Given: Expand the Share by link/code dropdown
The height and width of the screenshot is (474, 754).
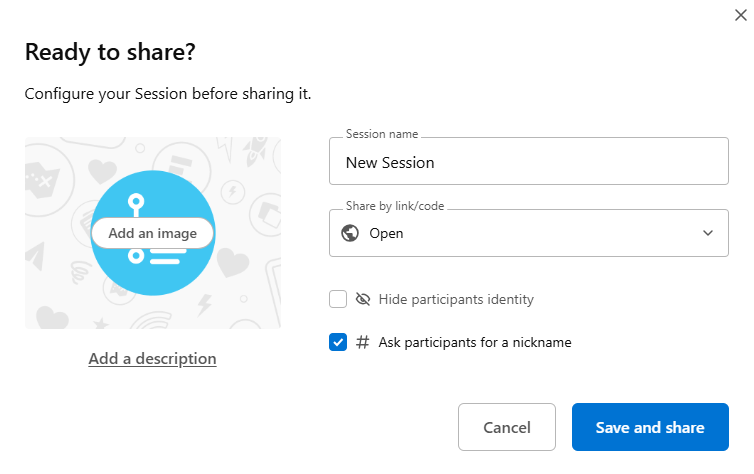Looking at the screenshot, I should point(528,233).
